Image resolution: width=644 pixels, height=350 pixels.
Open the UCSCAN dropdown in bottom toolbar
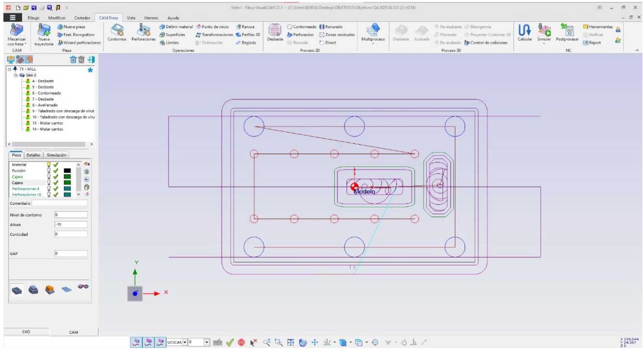click(x=185, y=342)
